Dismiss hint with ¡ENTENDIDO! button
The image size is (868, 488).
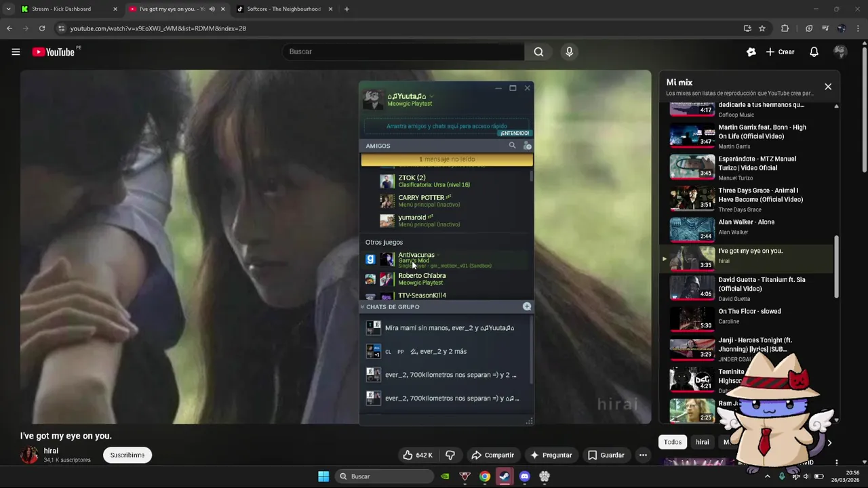515,134
